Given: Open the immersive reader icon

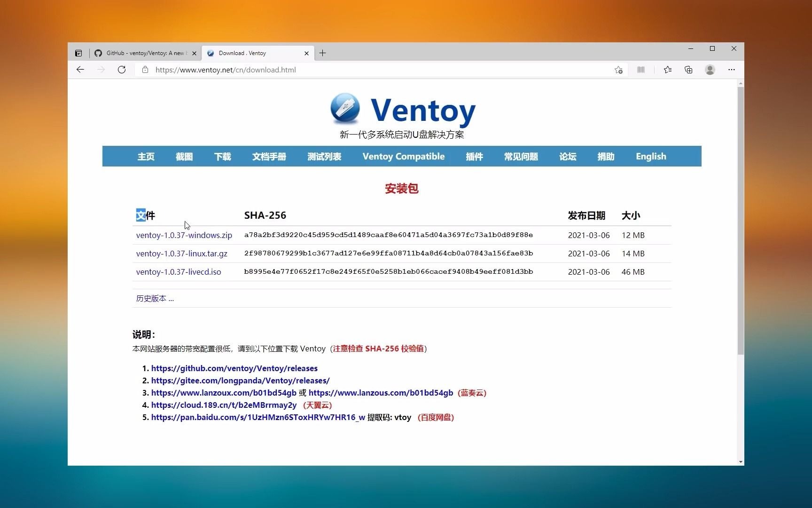Looking at the screenshot, I should coord(641,70).
